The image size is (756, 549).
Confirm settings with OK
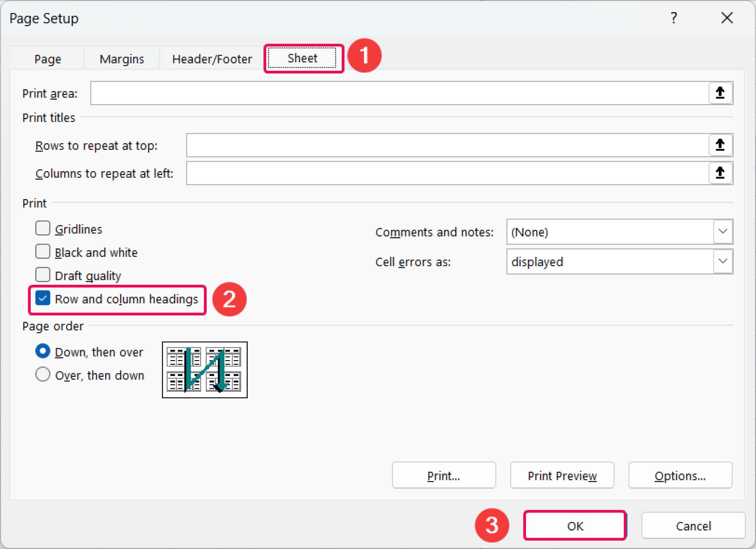[575, 525]
